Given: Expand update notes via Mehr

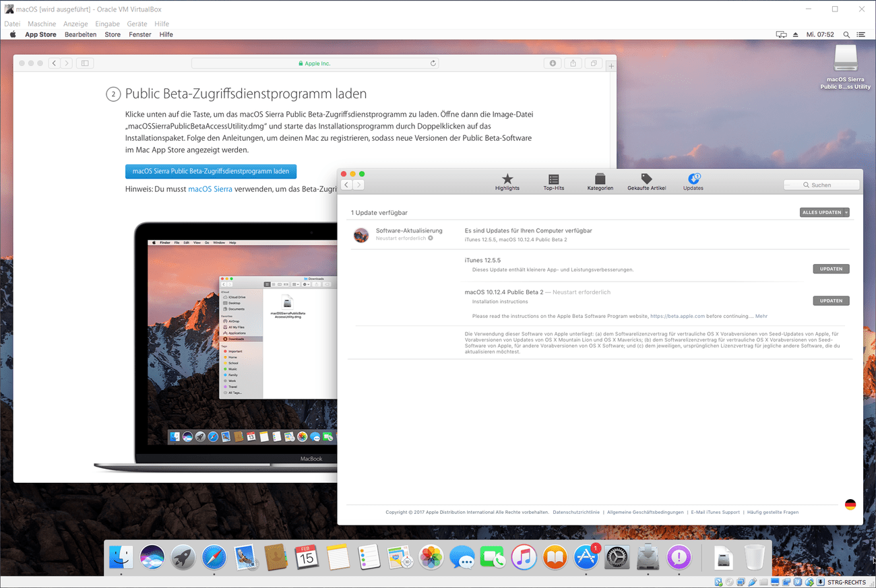Looking at the screenshot, I should click(761, 316).
